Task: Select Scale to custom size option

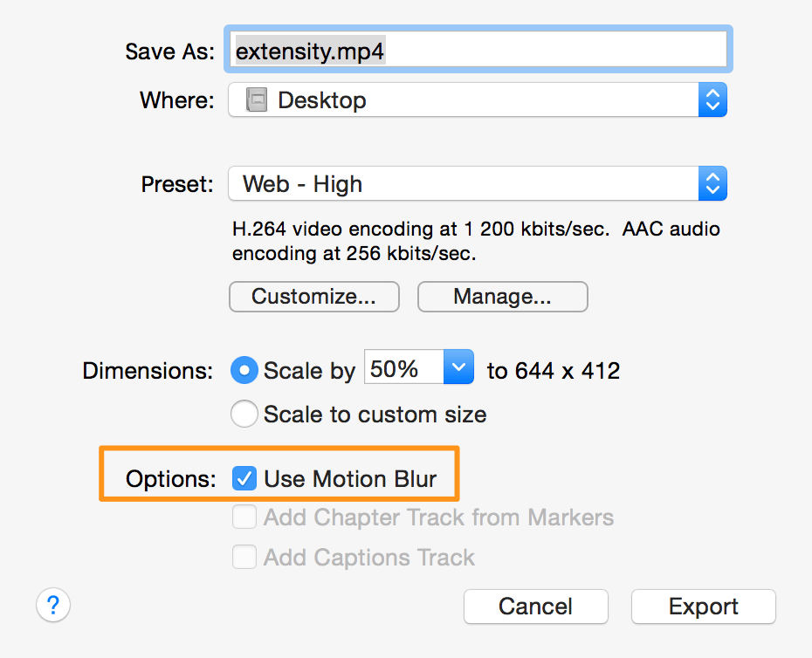Action: click(x=244, y=414)
